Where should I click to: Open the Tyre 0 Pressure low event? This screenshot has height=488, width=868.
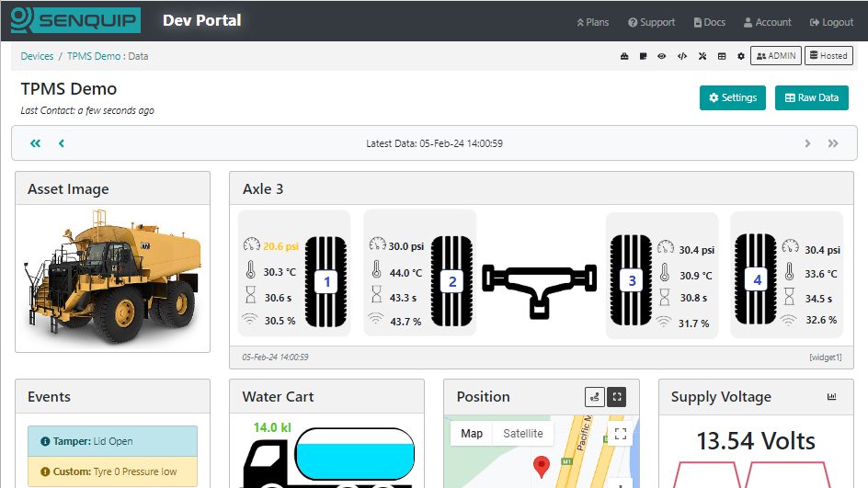[113, 471]
